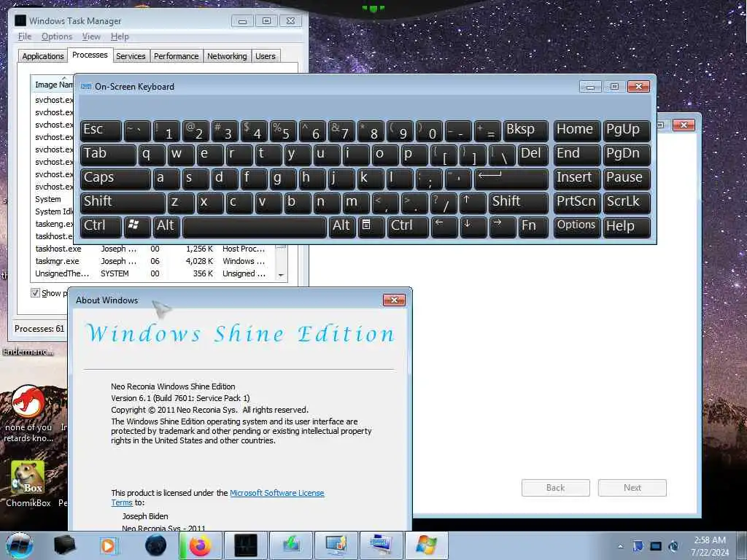The height and width of the screenshot is (560, 747).
Task: Click the Help key on keyboard
Action: coord(627,226)
